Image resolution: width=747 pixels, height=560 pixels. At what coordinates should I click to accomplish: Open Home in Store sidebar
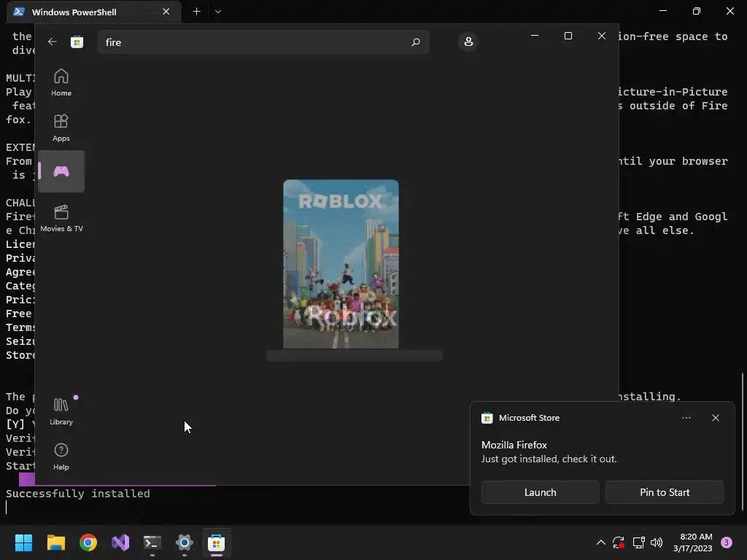tap(61, 83)
